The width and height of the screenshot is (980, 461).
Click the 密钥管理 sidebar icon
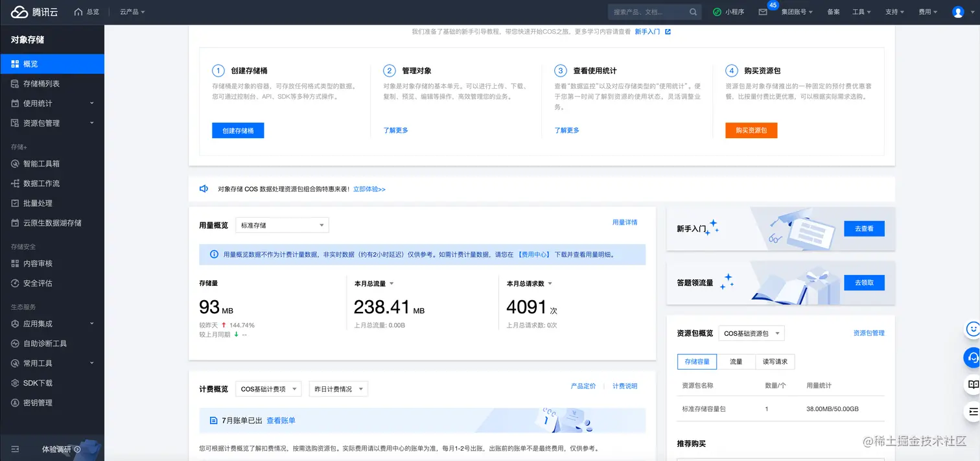pos(16,403)
